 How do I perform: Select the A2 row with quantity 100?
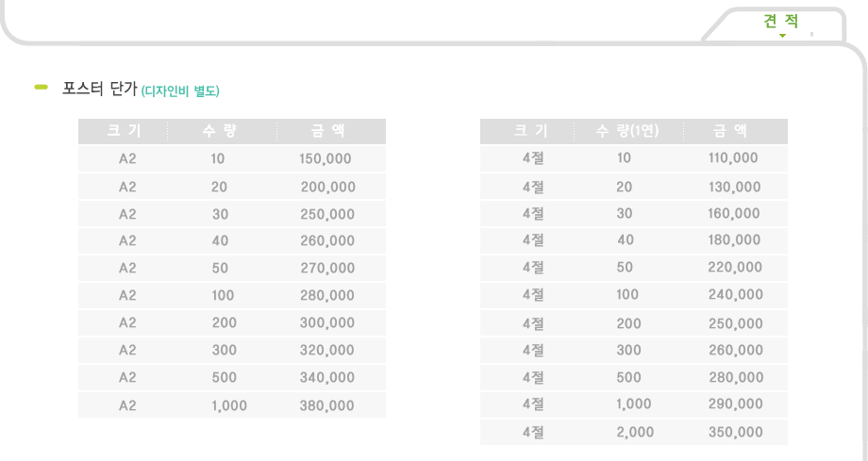(x=232, y=295)
